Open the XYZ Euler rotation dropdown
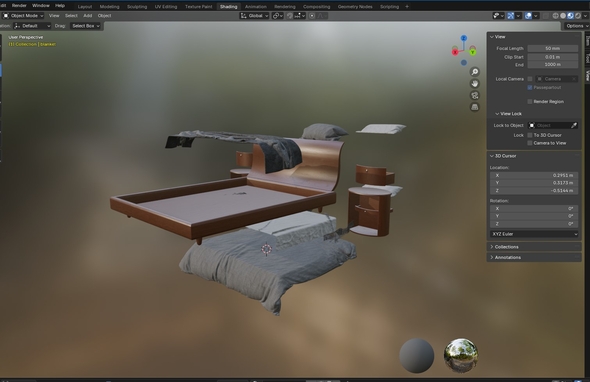Viewport: 590px width, 382px height. (534, 234)
